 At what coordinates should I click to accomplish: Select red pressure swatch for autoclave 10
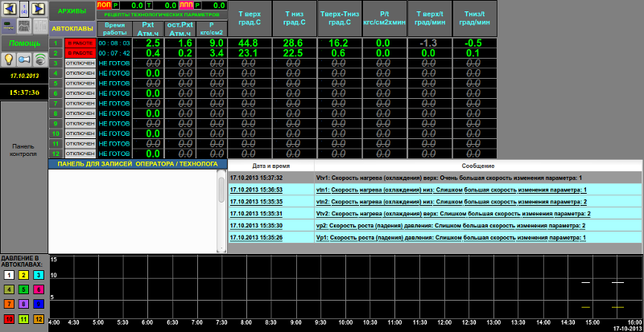click(9, 319)
